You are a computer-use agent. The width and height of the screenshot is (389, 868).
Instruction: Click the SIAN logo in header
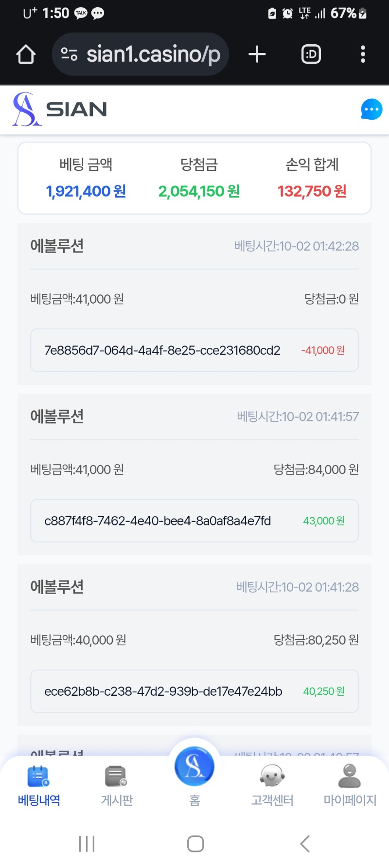[x=60, y=109]
